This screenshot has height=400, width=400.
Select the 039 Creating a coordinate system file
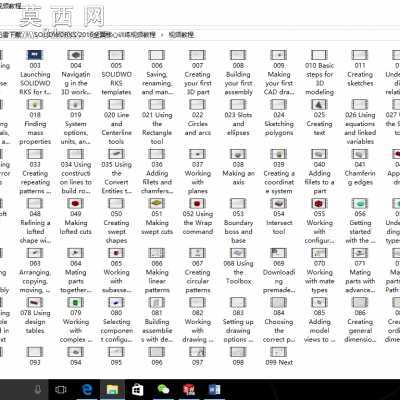[x=279, y=172]
